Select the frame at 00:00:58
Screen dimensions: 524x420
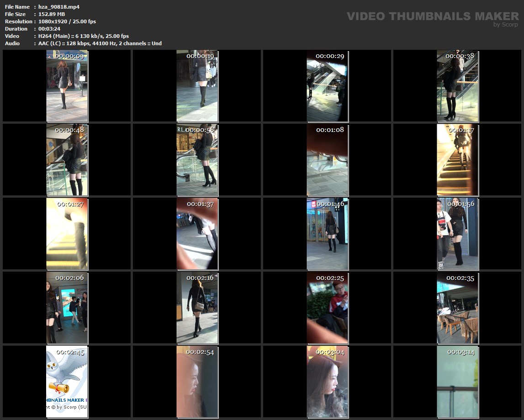point(197,160)
